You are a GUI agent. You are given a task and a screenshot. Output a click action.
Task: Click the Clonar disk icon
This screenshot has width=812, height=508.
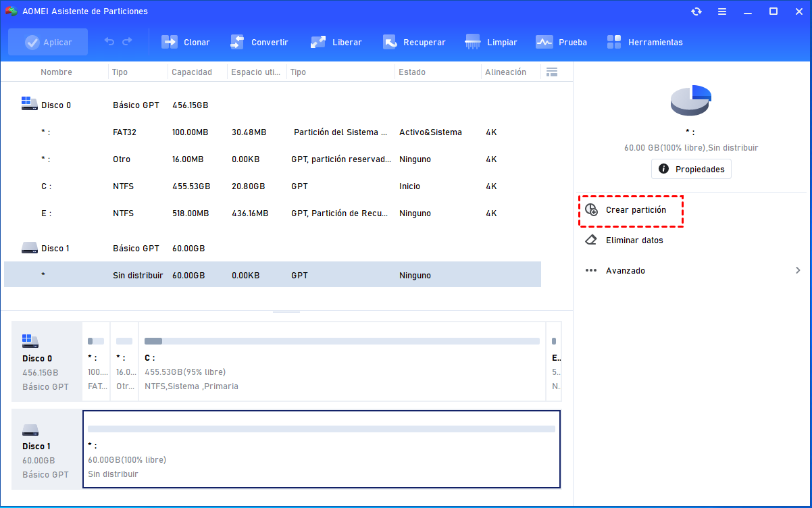pyautogui.click(x=169, y=42)
